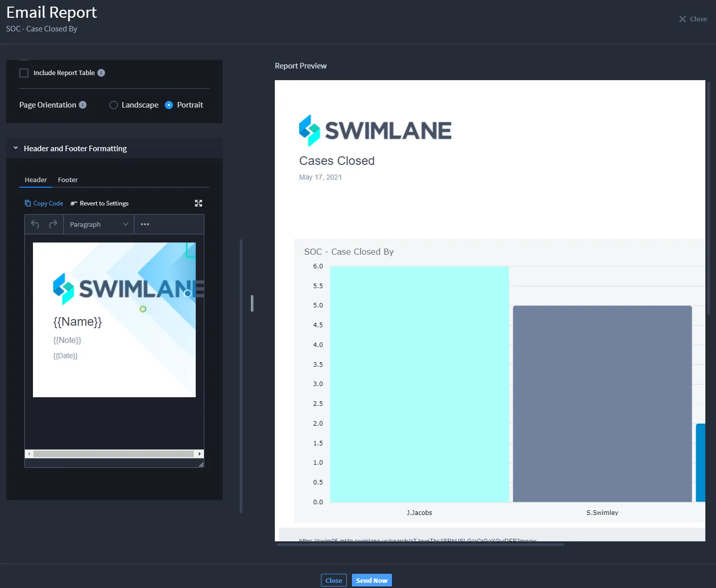The height and width of the screenshot is (588, 716).
Task: Click the right scroll arrow in the editor
Action: point(200,454)
